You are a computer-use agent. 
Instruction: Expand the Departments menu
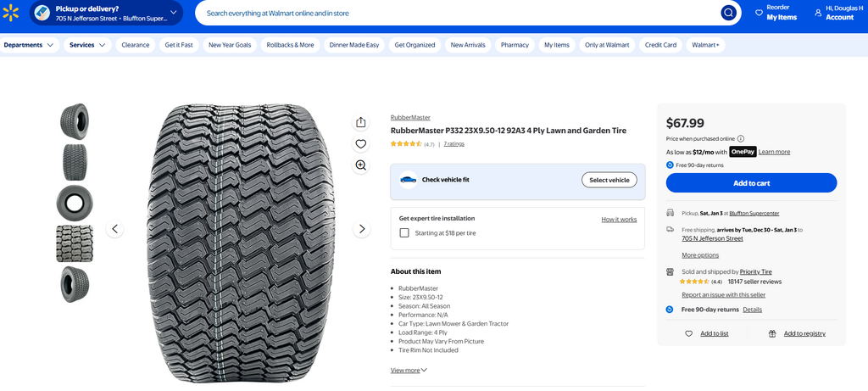[29, 45]
